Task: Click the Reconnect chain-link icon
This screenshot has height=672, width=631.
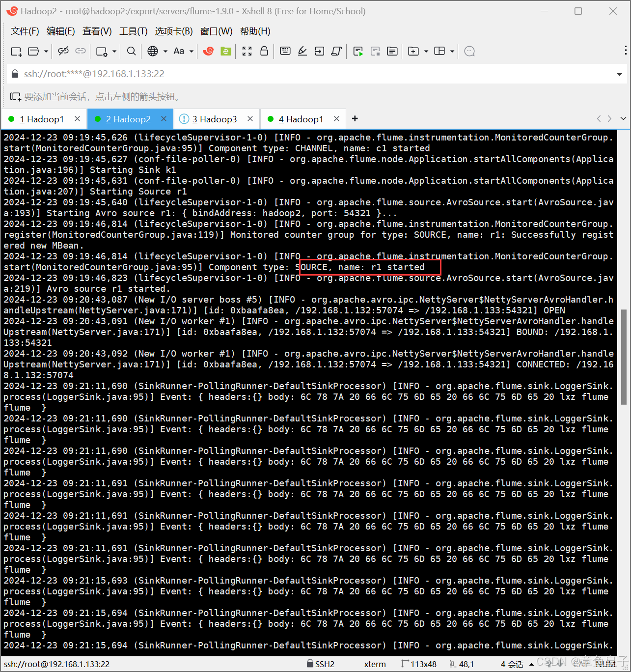Action: pos(81,51)
